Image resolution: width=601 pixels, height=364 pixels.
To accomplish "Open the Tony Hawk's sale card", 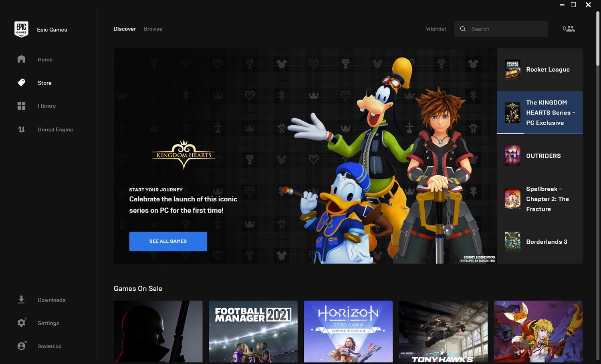I will (x=443, y=332).
